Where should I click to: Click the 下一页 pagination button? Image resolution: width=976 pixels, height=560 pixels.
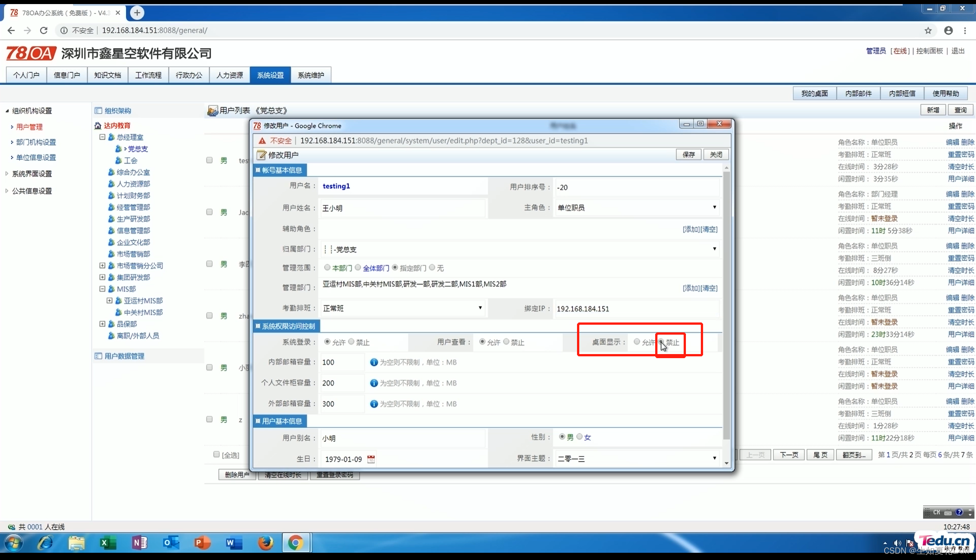pyautogui.click(x=789, y=455)
